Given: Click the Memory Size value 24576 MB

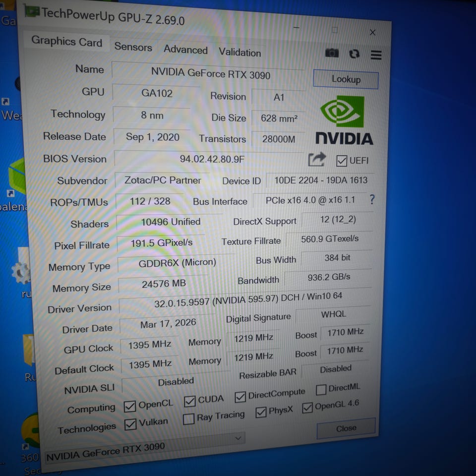Looking at the screenshot, I should tap(163, 284).
